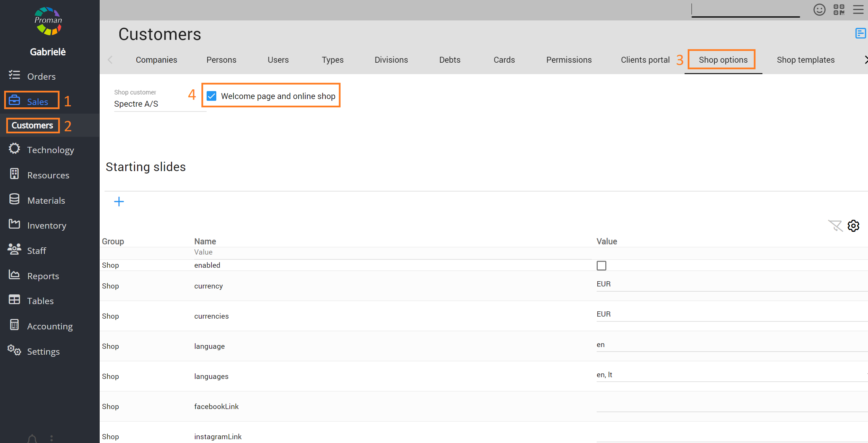Enable the Shop enabled checkbox

tap(602, 266)
